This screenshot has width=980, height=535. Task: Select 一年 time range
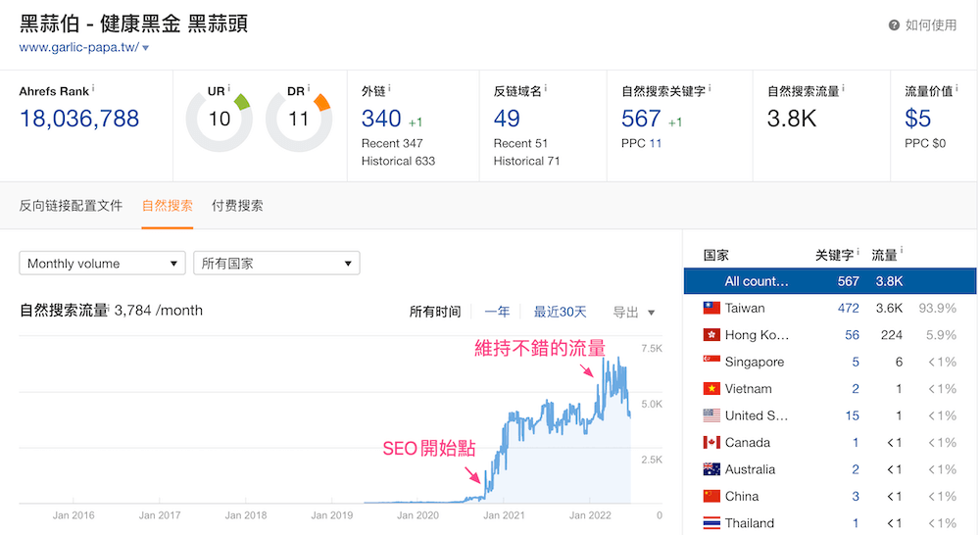pyautogui.click(x=498, y=312)
